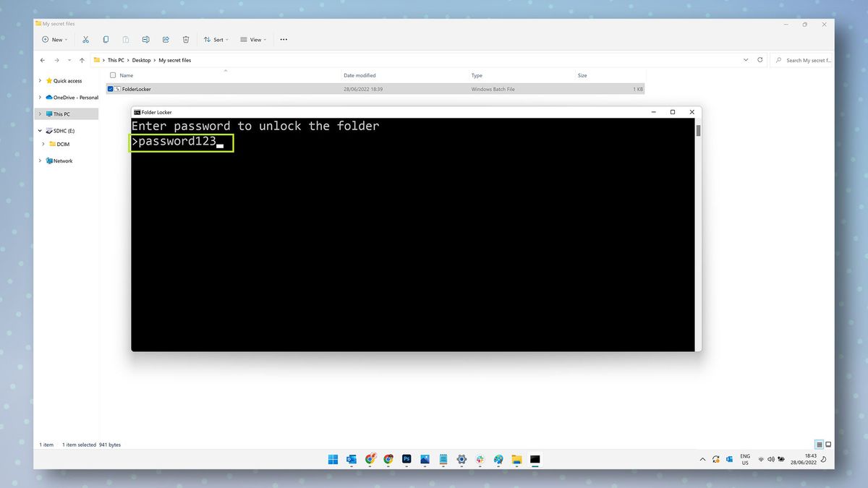The width and height of the screenshot is (868, 488).
Task: Launch Photoshop from the taskbar
Action: pos(407,459)
